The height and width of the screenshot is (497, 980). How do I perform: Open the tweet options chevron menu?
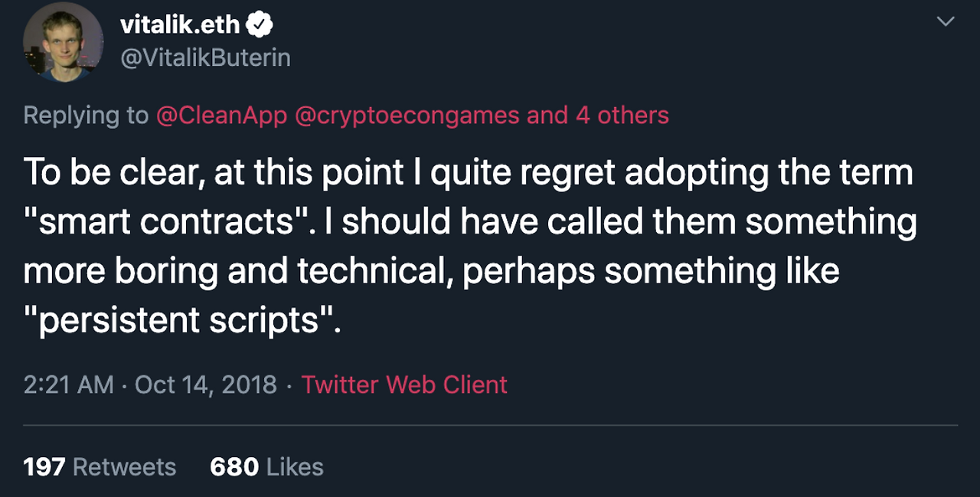(x=946, y=22)
